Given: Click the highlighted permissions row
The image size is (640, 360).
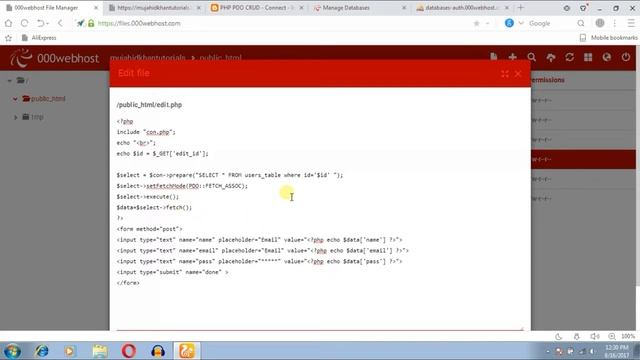Looking at the screenshot, I should pyautogui.click(x=583, y=159).
